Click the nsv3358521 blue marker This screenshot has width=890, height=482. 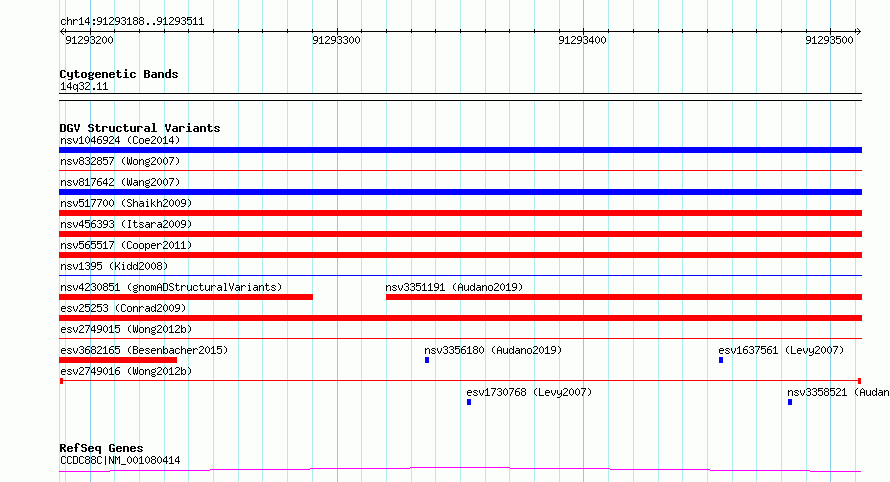click(x=790, y=402)
